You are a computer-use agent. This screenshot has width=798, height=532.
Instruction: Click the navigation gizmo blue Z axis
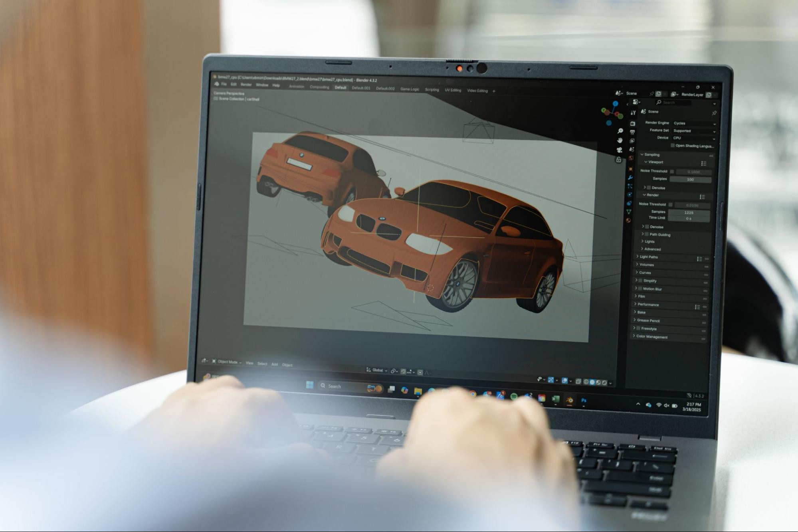tap(616, 104)
